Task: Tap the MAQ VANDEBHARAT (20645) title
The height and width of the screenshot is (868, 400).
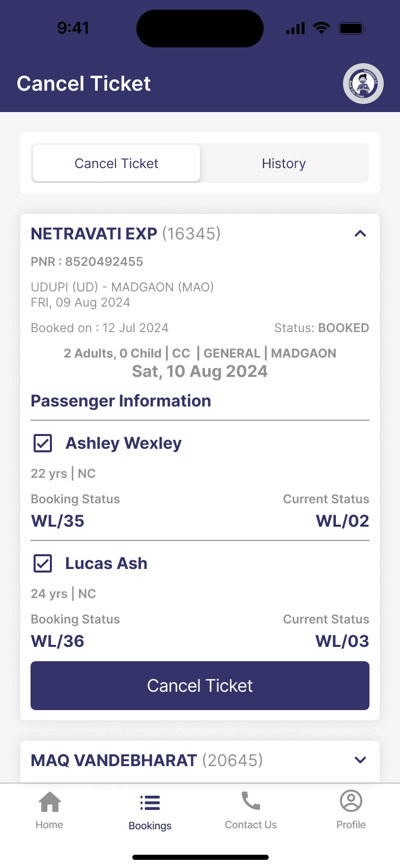Action: [147, 761]
